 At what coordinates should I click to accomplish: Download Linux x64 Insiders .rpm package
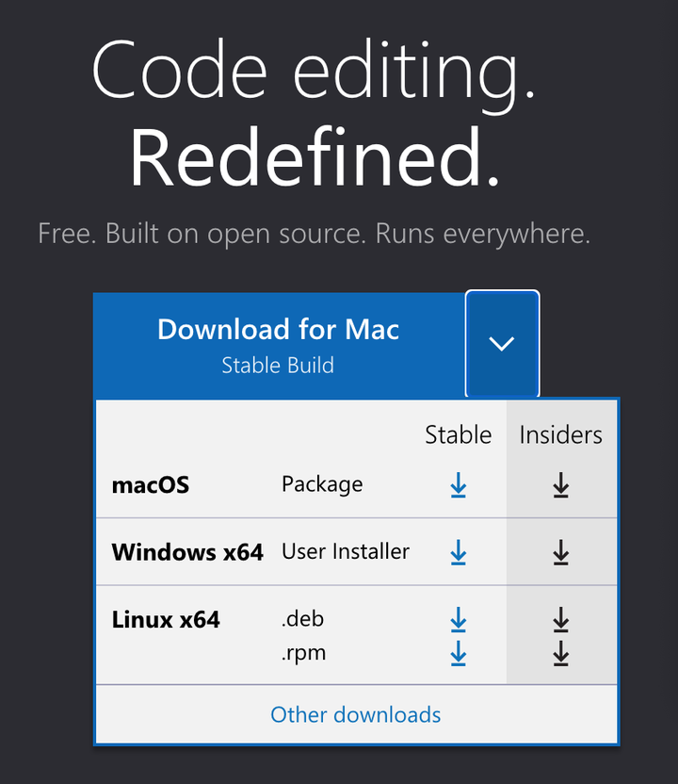(561, 652)
